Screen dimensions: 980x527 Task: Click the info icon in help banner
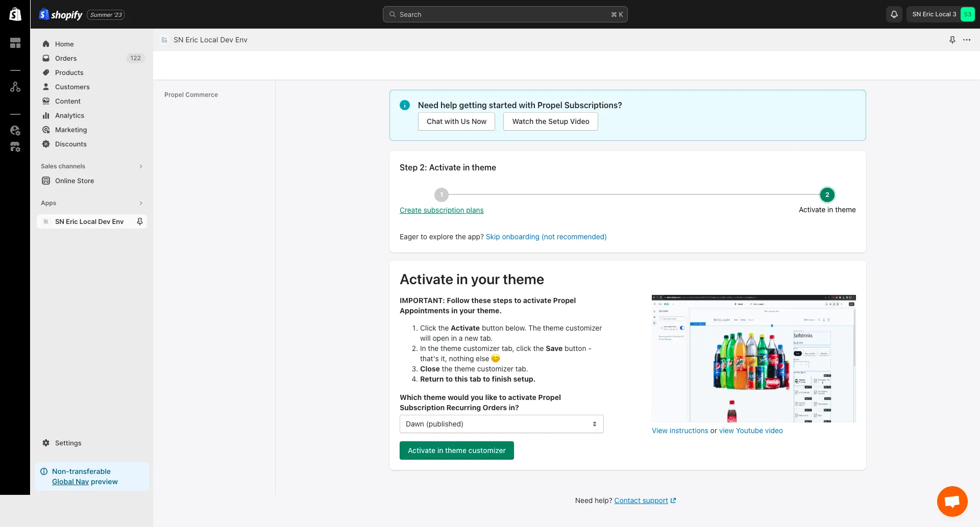point(405,105)
